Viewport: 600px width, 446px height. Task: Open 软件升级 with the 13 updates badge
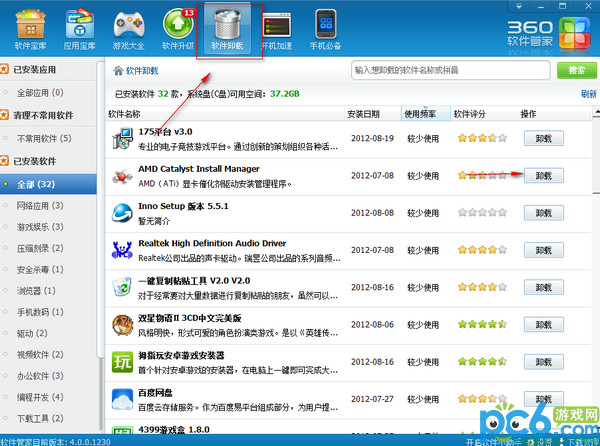tap(180, 30)
